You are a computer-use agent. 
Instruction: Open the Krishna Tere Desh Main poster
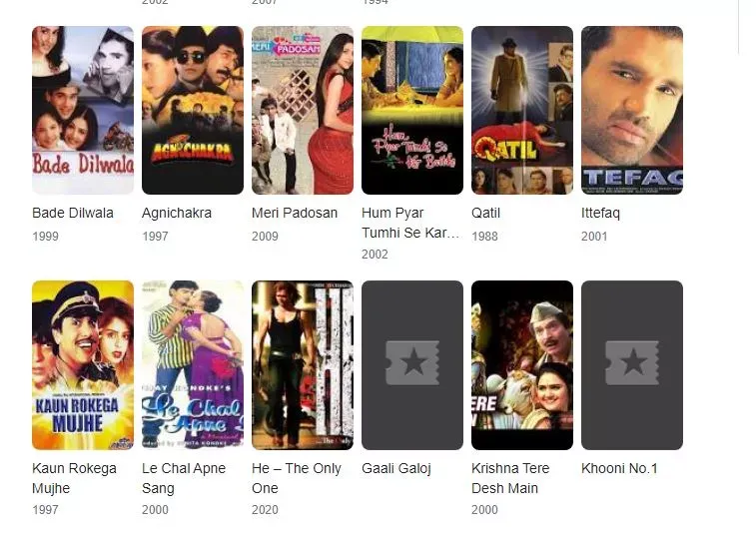pyautogui.click(x=522, y=365)
